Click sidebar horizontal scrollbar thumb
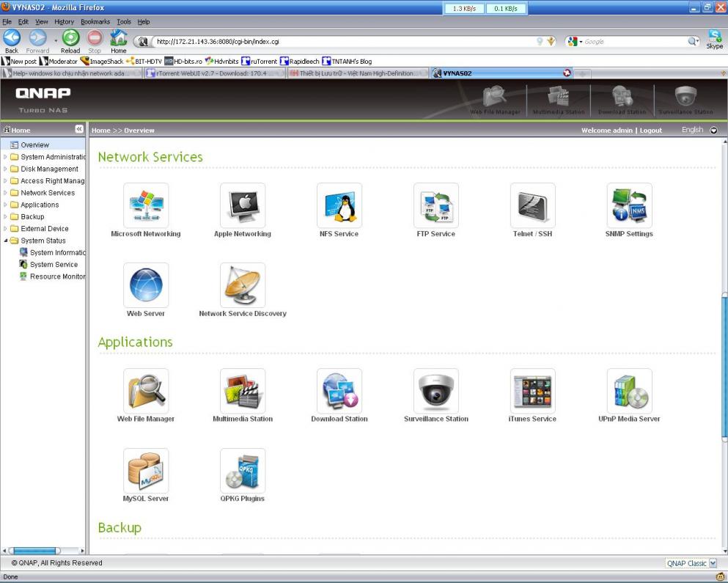The image size is (728, 583). click(x=34, y=551)
